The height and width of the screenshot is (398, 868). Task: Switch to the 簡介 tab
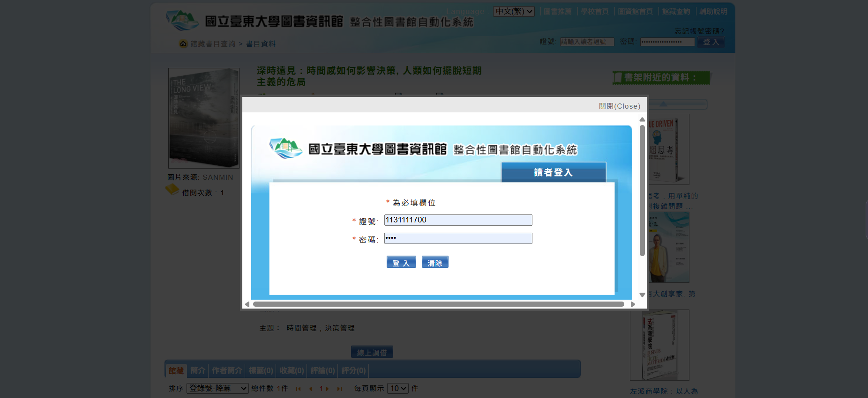coord(198,370)
